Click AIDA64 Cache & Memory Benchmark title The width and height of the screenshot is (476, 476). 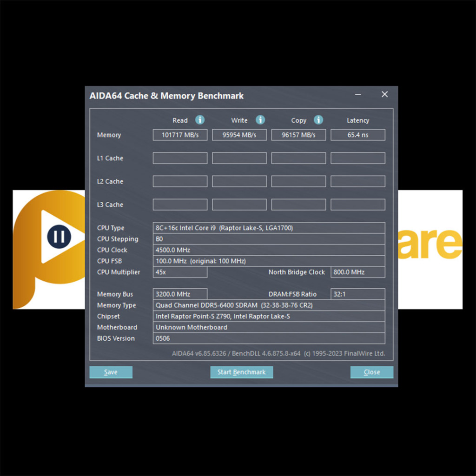166,96
